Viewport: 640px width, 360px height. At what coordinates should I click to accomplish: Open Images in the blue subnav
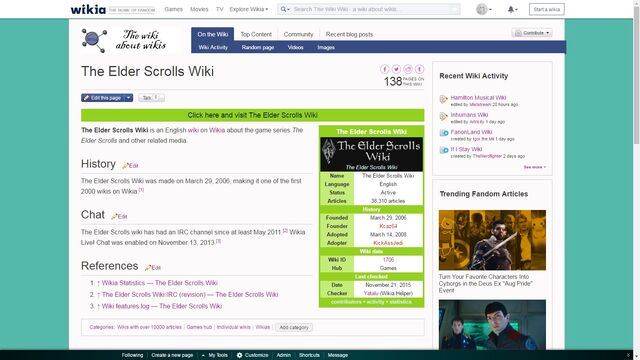click(x=326, y=47)
